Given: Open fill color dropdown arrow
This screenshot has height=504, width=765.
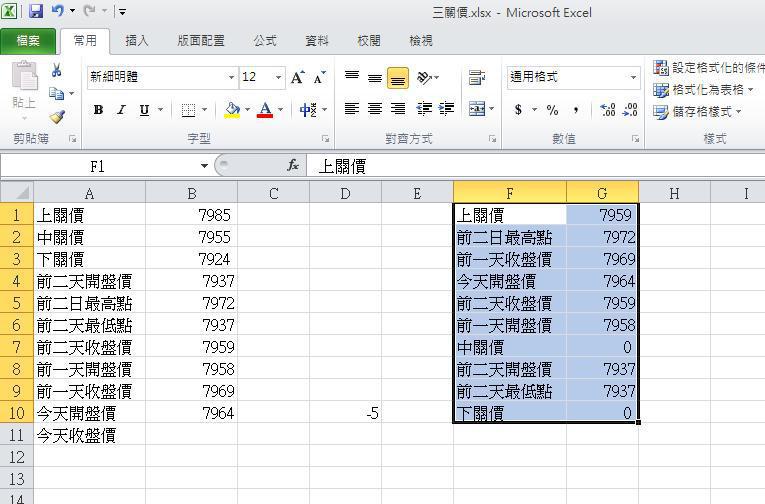Looking at the screenshot, I should (x=247, y=110).
